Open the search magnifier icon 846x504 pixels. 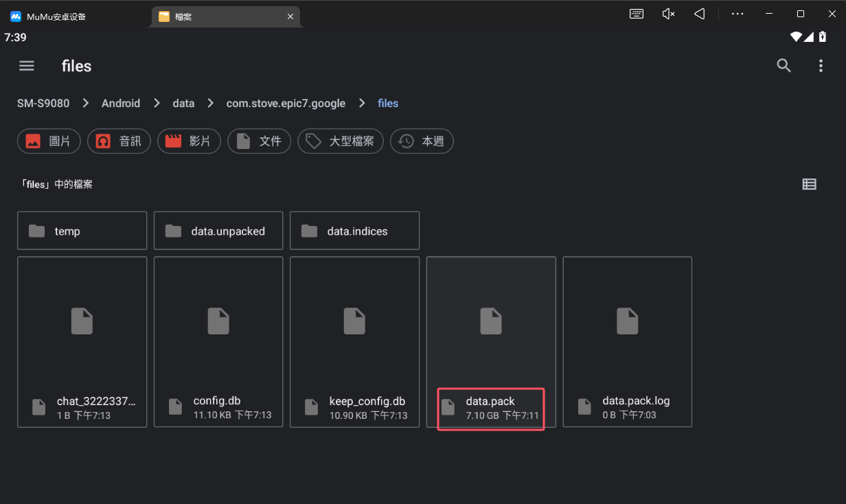[x=784, y=66]
